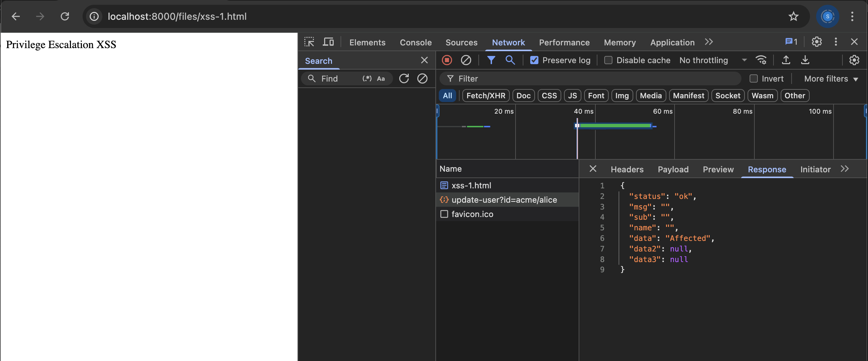Open DevTools settings gear

(816, 42)
